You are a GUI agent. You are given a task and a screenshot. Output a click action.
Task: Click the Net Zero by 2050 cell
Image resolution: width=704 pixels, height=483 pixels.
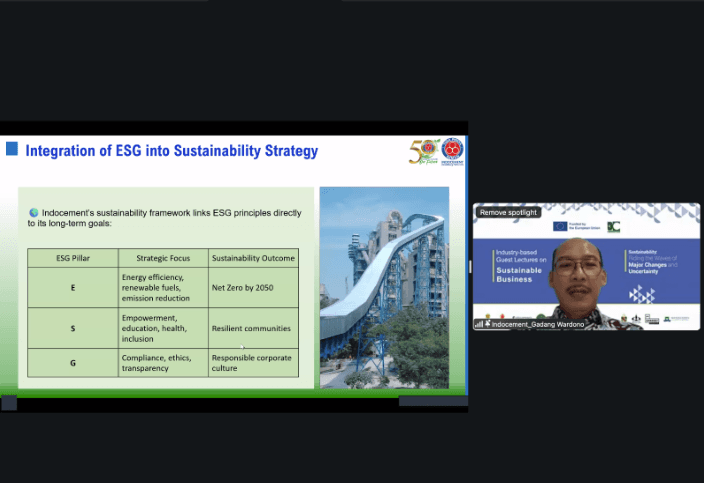[253, 288]
